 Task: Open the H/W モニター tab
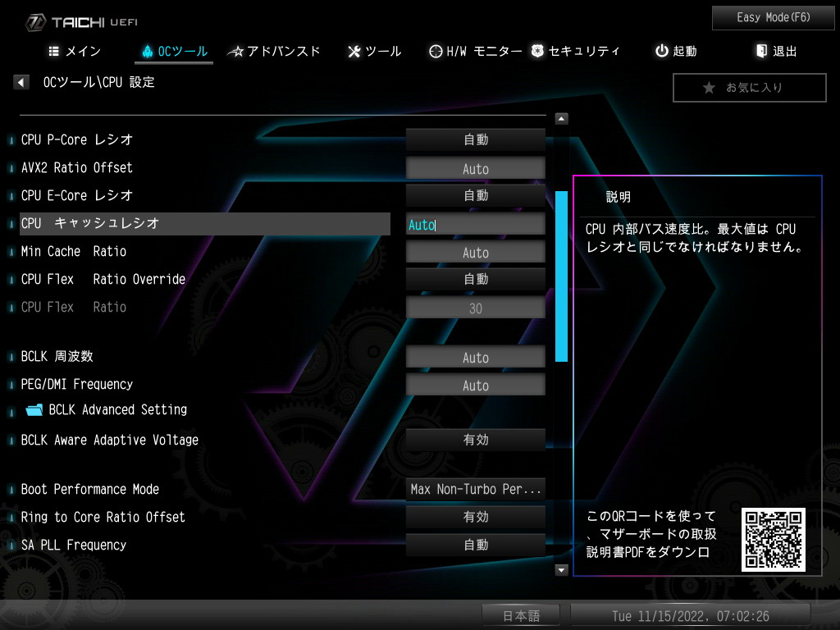pyautogui.click(x=475, y=51)
